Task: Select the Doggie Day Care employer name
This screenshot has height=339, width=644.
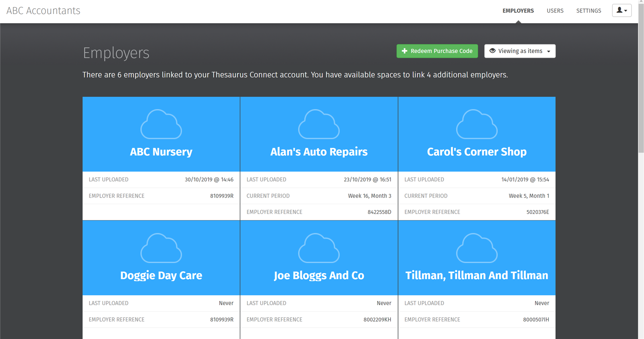Action: 161,276
